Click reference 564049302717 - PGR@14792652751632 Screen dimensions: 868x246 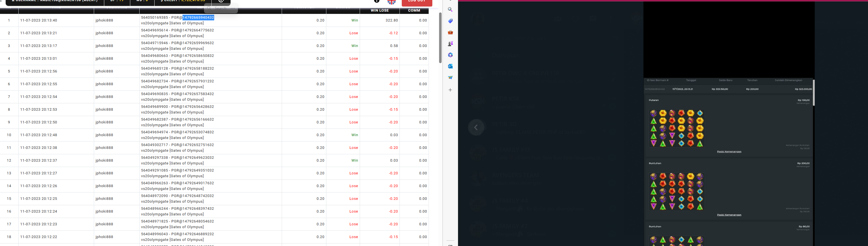pyautogui.click(x=177, y=145)
